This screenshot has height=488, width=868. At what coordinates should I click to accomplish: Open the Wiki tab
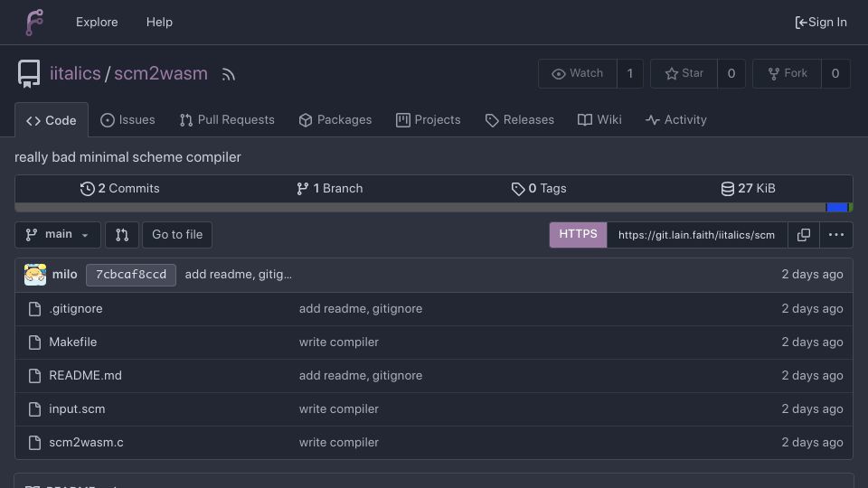[599, 120]
